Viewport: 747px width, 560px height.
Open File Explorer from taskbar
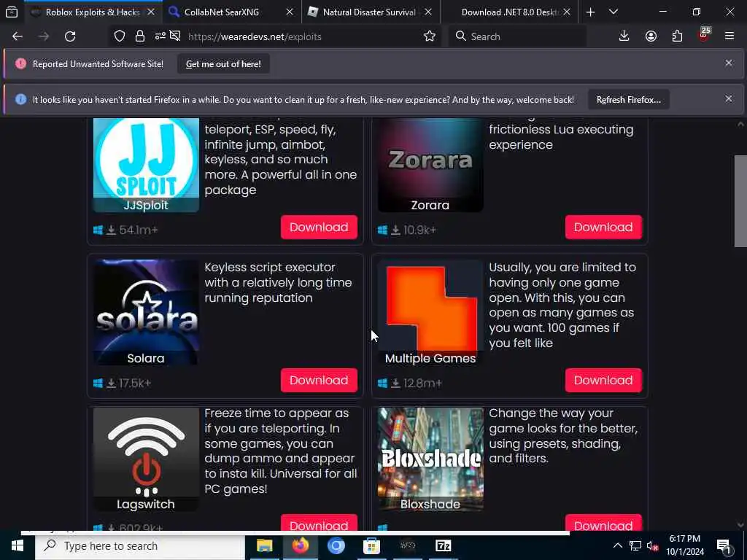coord(264,545)
